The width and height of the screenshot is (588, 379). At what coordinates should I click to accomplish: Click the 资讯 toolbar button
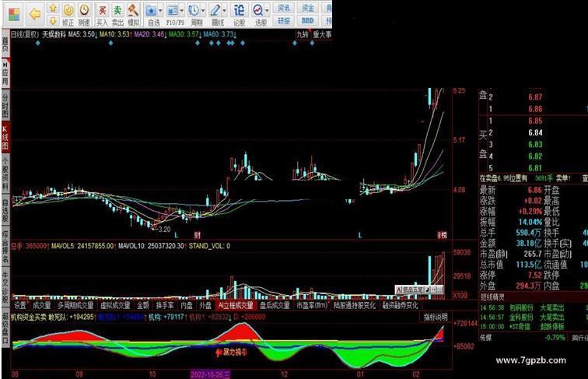pos(284,8)
